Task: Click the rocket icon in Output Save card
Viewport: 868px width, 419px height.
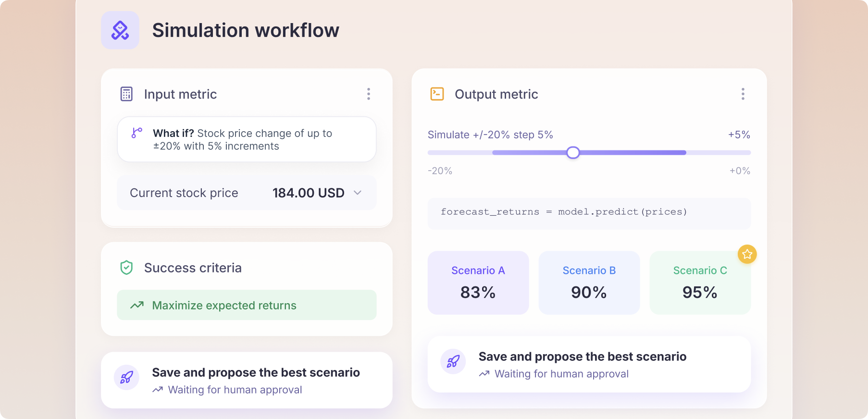Action: click(x=453, y=361)
